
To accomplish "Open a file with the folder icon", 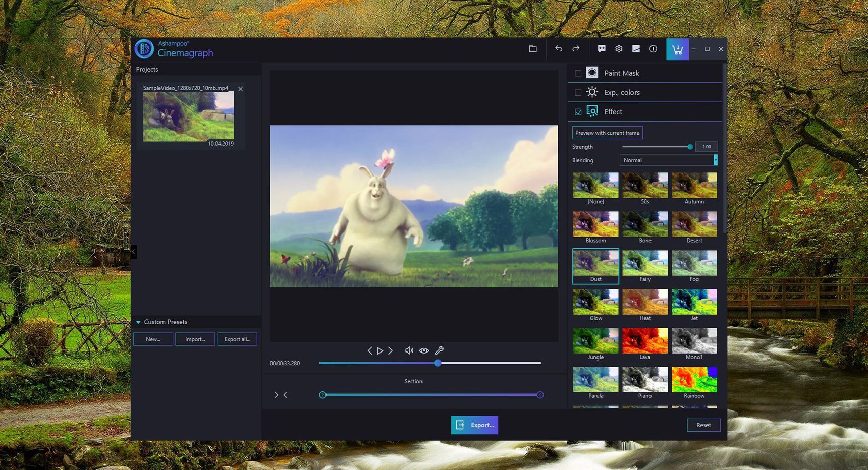I will (x=533, y=49).
